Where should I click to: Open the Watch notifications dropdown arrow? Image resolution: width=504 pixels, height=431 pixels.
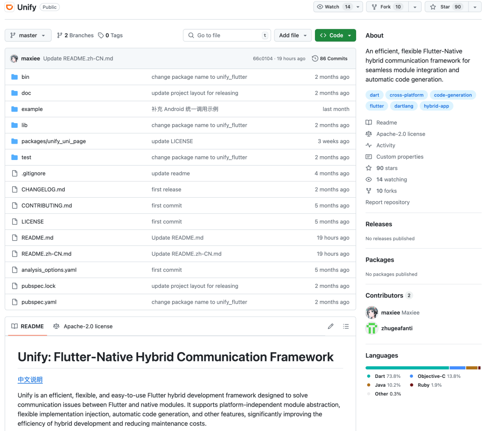tap(358, 7)
